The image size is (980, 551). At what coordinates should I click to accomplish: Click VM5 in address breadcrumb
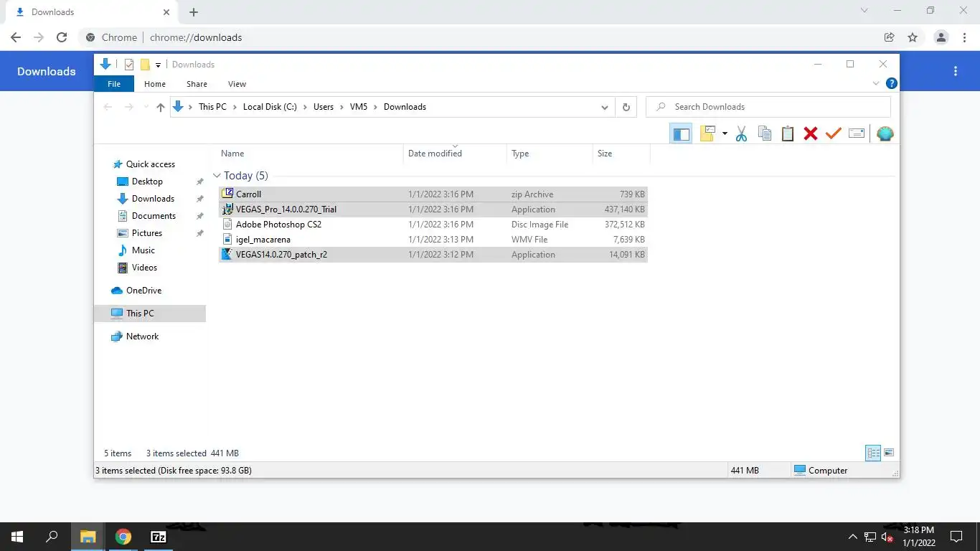(x=359, y=107)
